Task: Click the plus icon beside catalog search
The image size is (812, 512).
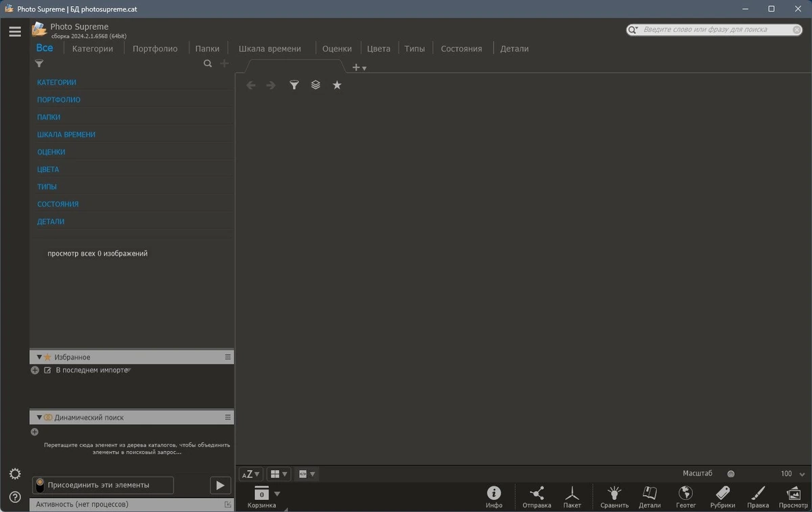Action: point(225,64)
